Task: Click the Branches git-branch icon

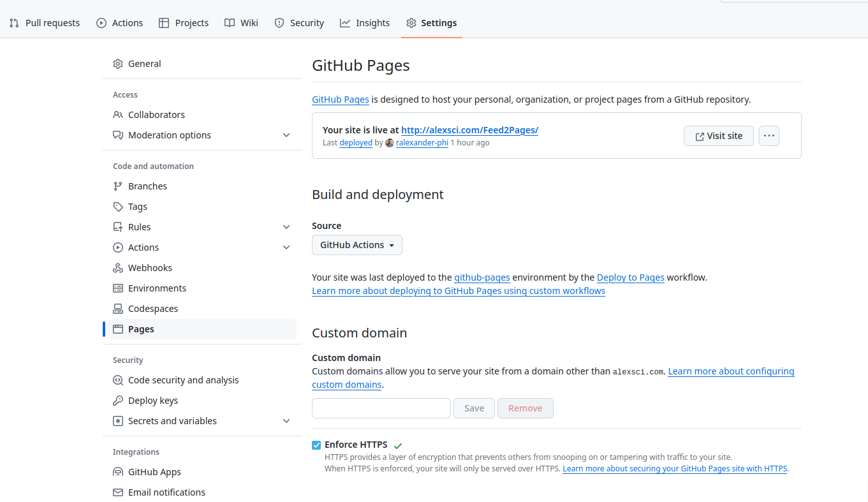Action: [118, 186]
